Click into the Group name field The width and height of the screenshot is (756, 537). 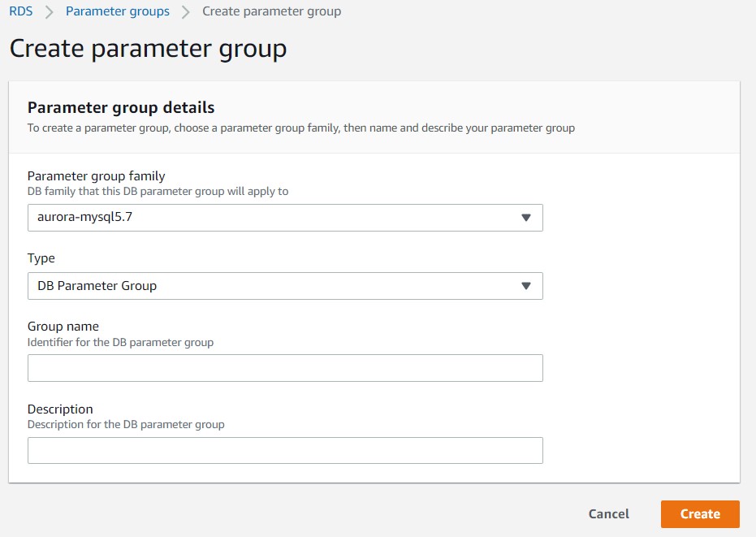pyautogui.click(x=284, y=367)
